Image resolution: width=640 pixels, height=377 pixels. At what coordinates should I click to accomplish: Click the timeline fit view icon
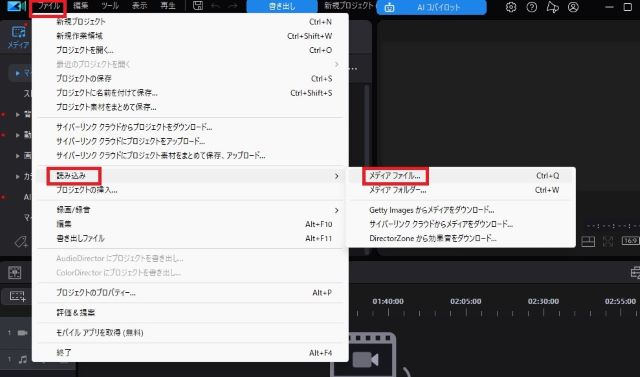click(15, 272)
